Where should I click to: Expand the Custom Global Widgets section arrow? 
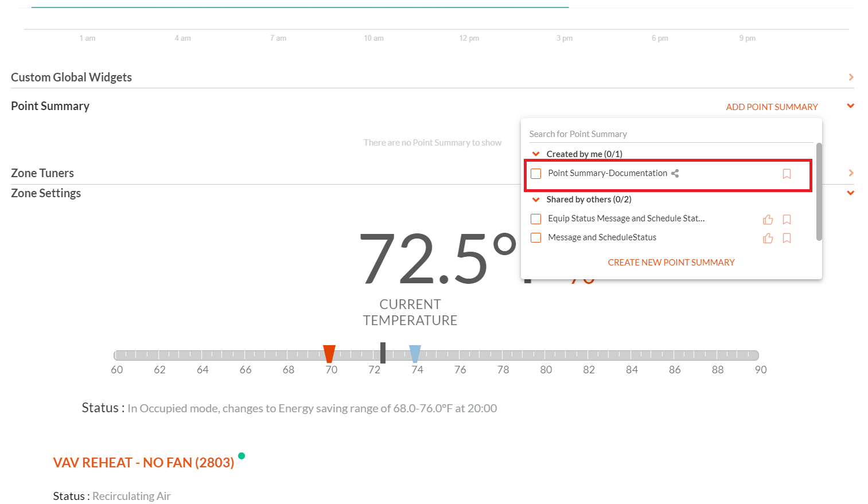(851, 77)
